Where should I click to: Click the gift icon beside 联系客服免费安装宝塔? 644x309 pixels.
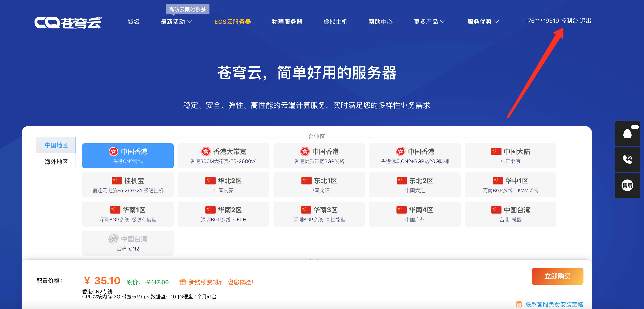(x=519, y=304)
